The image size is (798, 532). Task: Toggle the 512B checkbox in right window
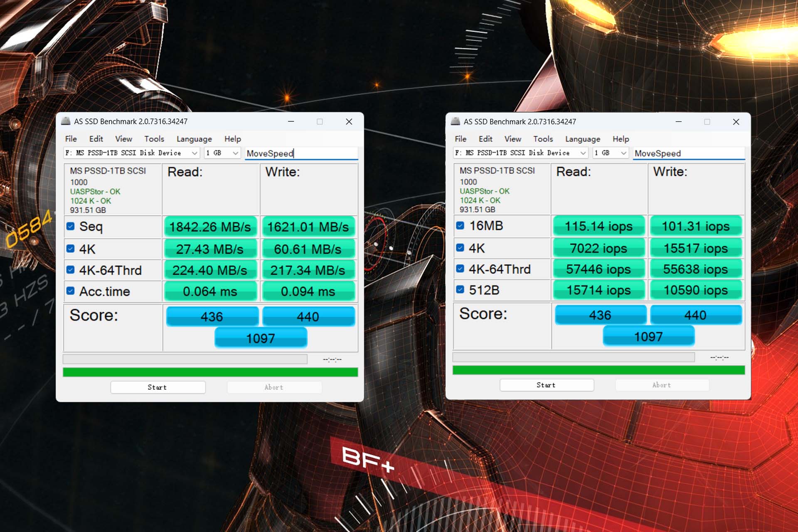[460, 290]
